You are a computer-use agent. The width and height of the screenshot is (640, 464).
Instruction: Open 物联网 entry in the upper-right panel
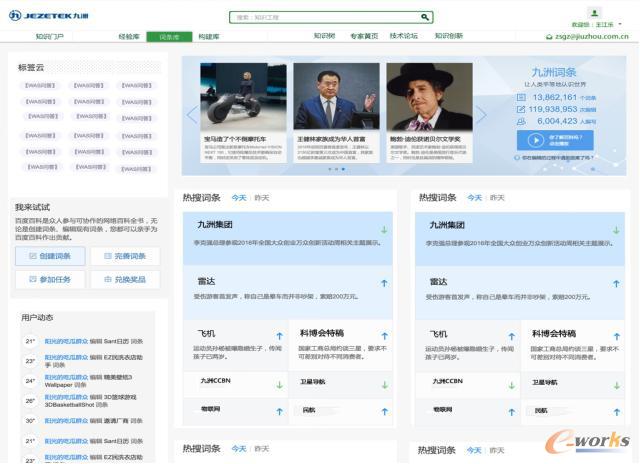[x=443, y=409]
